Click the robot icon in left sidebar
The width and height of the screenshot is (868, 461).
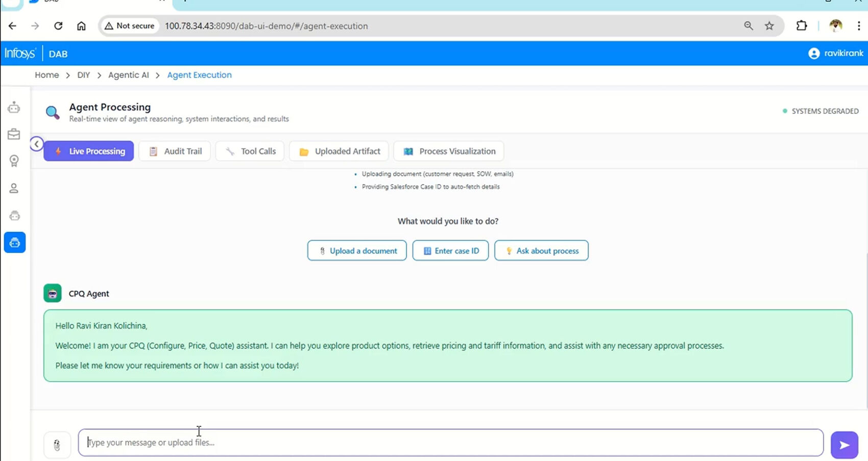14,107
